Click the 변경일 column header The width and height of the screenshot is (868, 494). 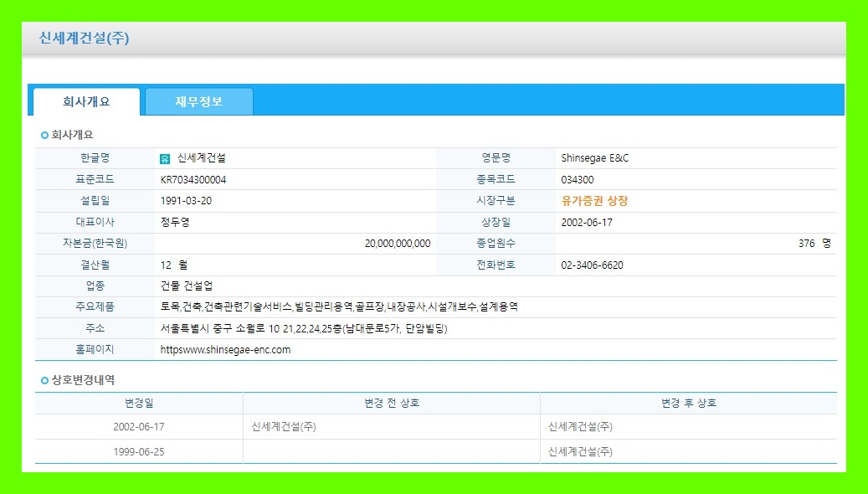click(139, 404)
